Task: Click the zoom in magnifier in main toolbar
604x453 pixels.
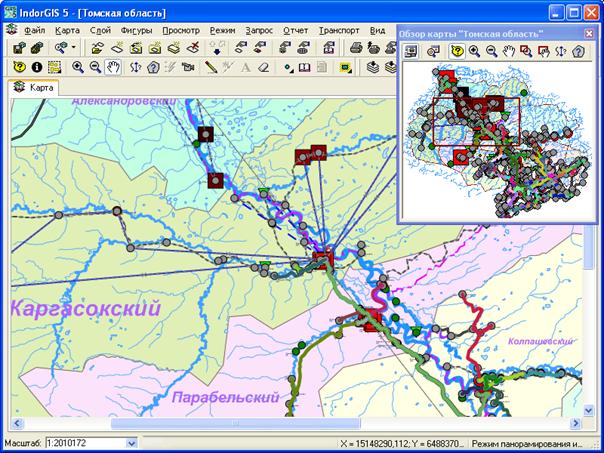Action: click(x=78, y=67)
